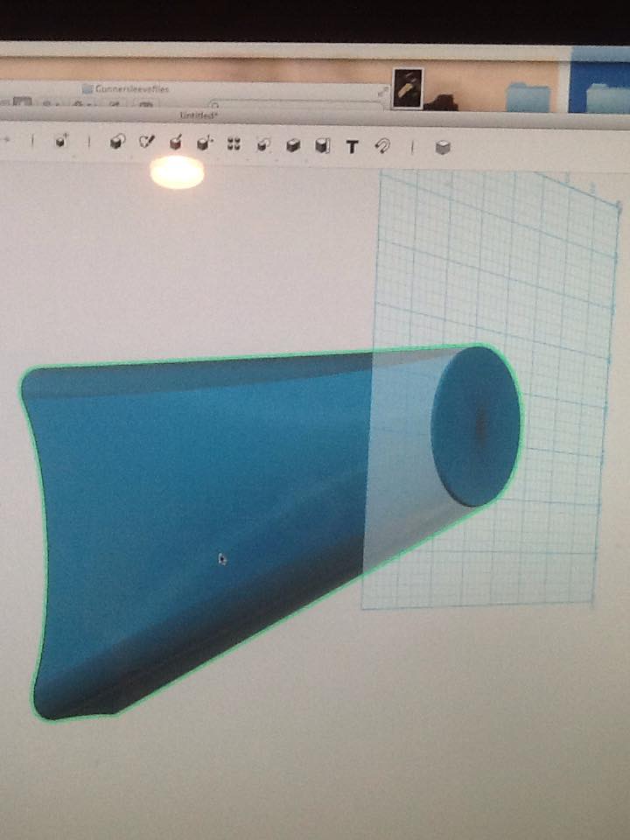The height and width of the screenshot is (840, 630).
Task: Open the image thumbnail on the desktop
Action: (408, 87)
